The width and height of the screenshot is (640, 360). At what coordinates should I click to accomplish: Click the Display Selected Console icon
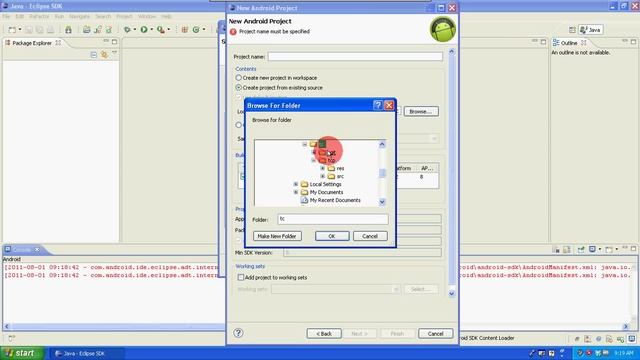(593, 249)
